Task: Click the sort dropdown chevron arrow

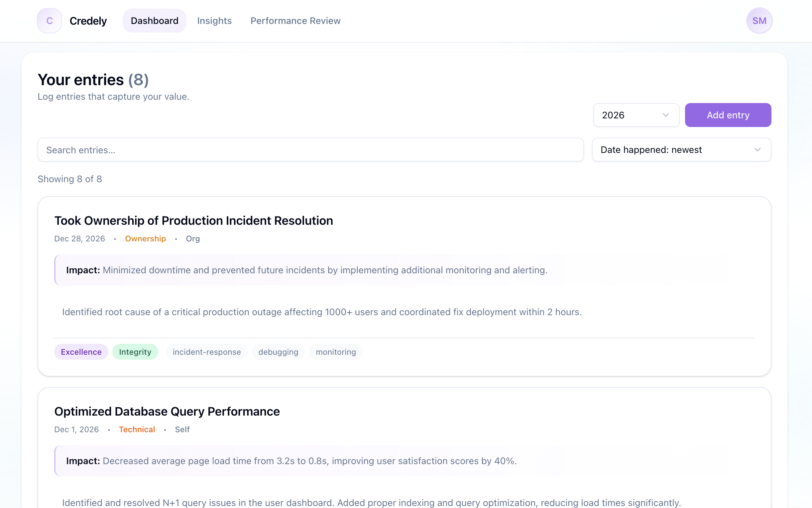Action: pyautogui.click(x=757, y=150)
